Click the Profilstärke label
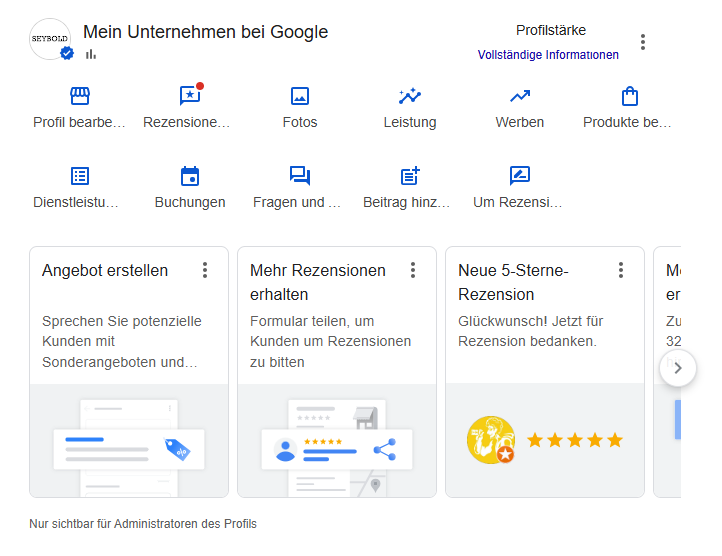 pos(551,30)
